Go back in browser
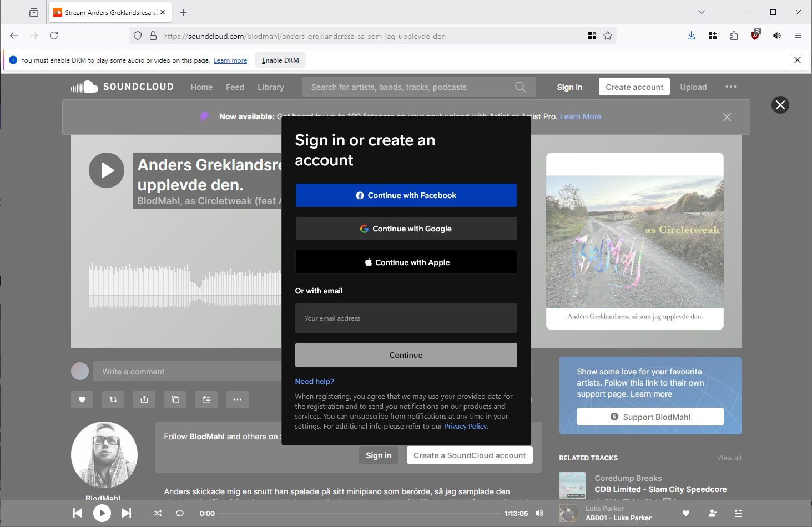Screen dimensions: 812x527 click(14, 36)
